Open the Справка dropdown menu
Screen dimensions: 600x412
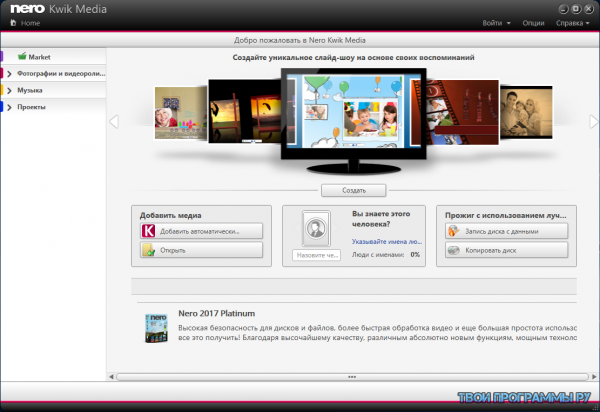[x=572, y=23]
